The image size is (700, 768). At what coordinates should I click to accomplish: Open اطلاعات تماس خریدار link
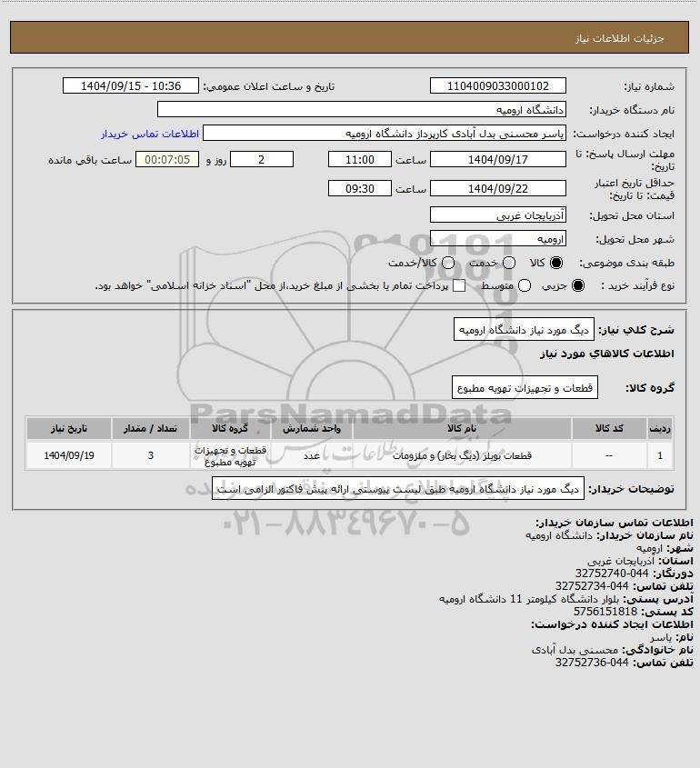[150, 134]
